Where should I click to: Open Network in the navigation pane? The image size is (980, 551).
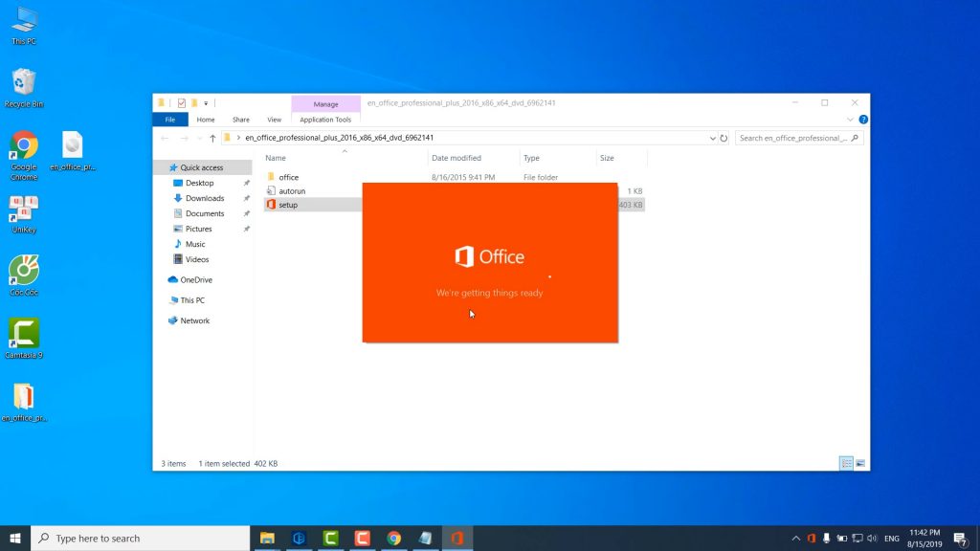click(194, 320)
